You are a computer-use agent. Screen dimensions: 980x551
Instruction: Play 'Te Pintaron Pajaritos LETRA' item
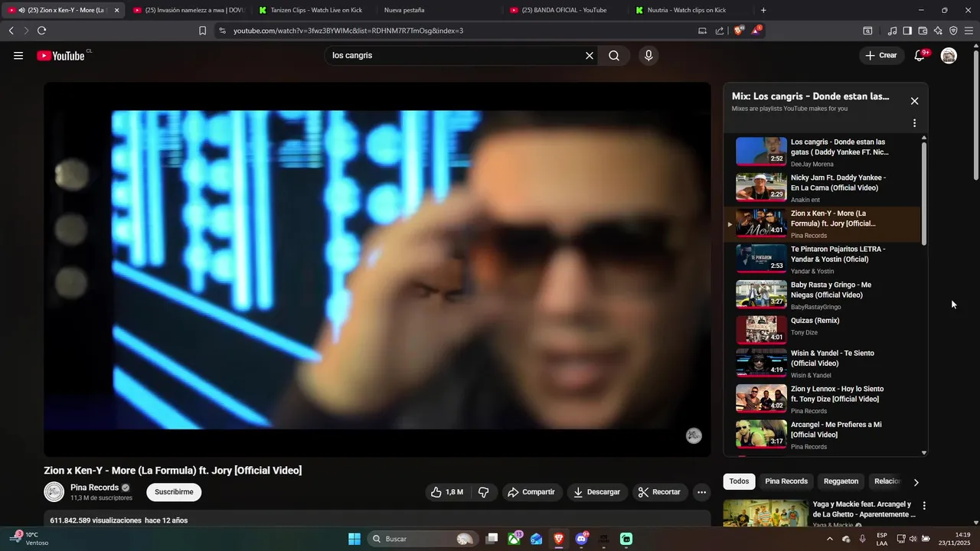coord(823,260)
